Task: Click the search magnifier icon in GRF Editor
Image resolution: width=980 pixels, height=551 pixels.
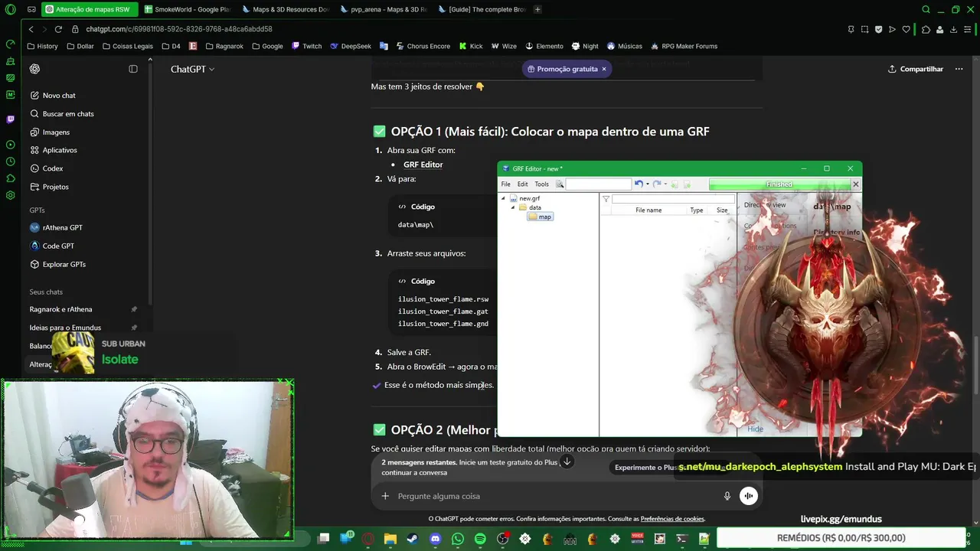Action: 560,184
